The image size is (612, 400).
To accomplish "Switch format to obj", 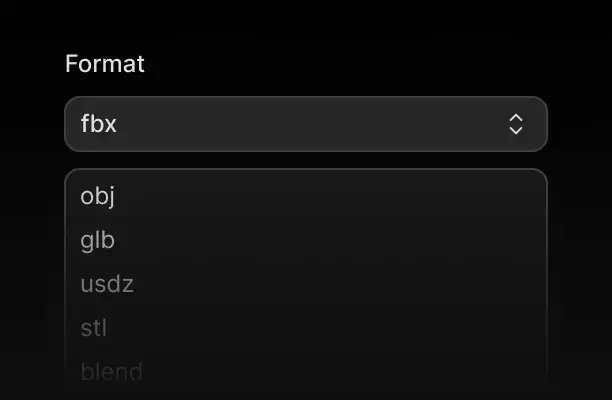I will [x=98, y=196].
